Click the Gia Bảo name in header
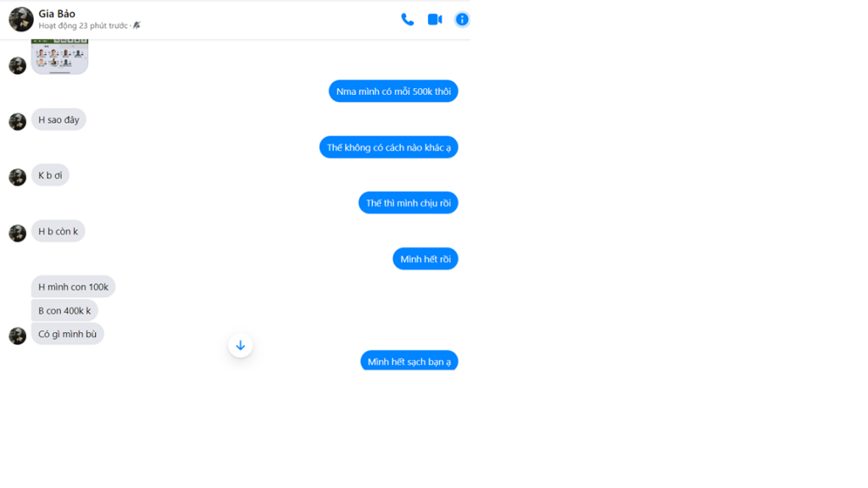 pyautogui.click(x=57, y=14)
